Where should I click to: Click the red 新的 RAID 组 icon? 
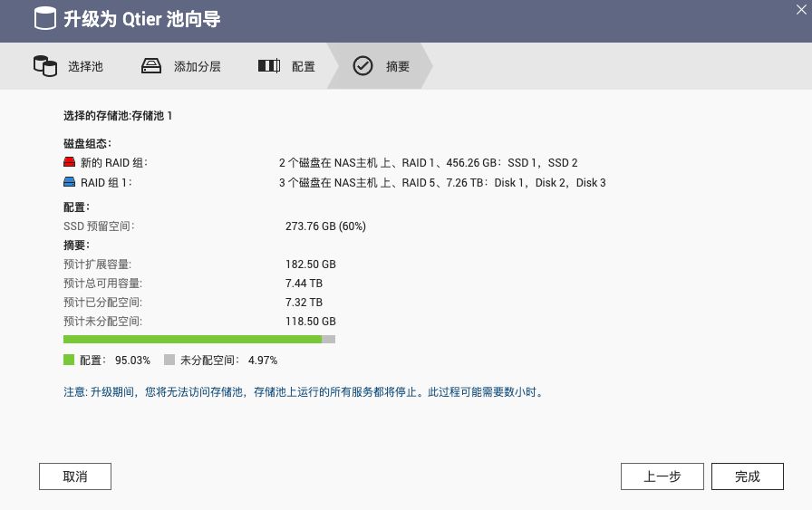coord(70,163)
